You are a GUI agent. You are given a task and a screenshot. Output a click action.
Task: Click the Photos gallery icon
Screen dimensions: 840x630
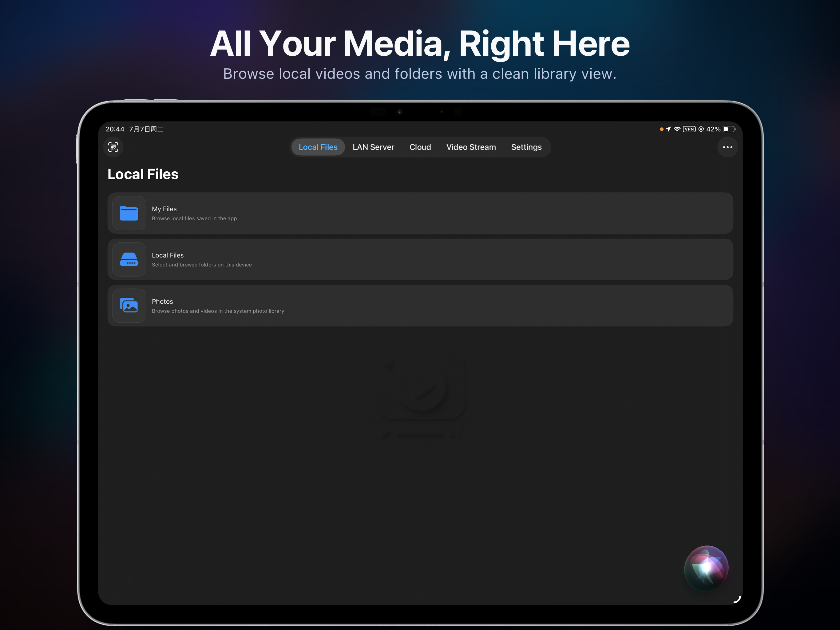coord(129,305)
